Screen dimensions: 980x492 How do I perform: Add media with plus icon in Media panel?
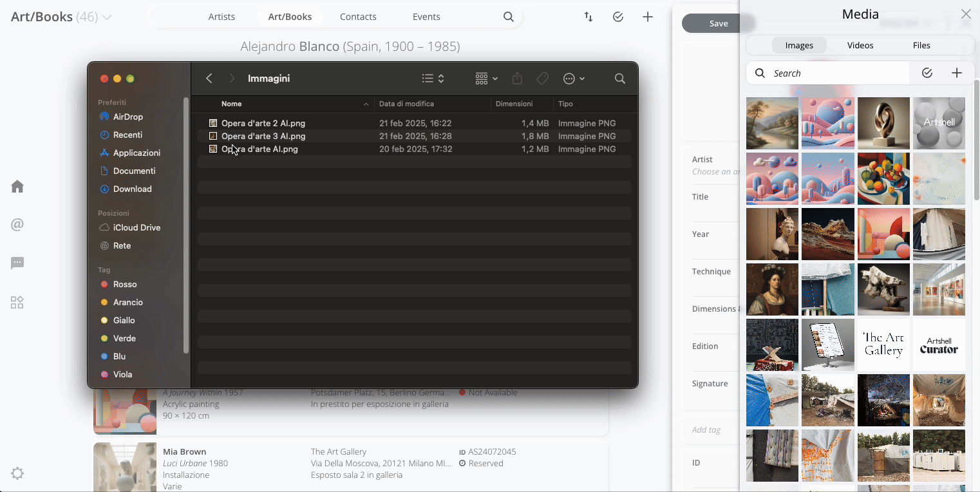point(957,73)
